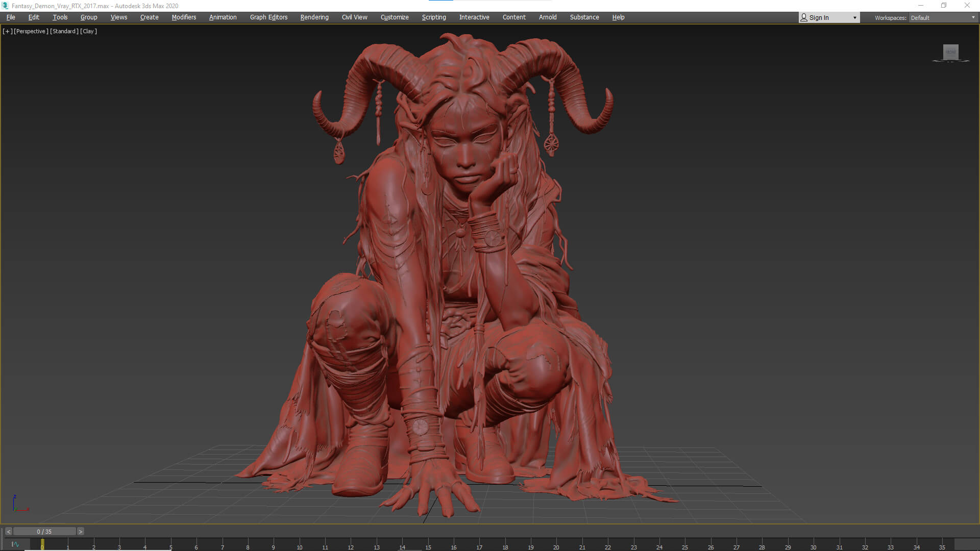Open the [Standard] shading quality menu
Viewport: 980px width, 551px height.
click(x=64, y=31)
